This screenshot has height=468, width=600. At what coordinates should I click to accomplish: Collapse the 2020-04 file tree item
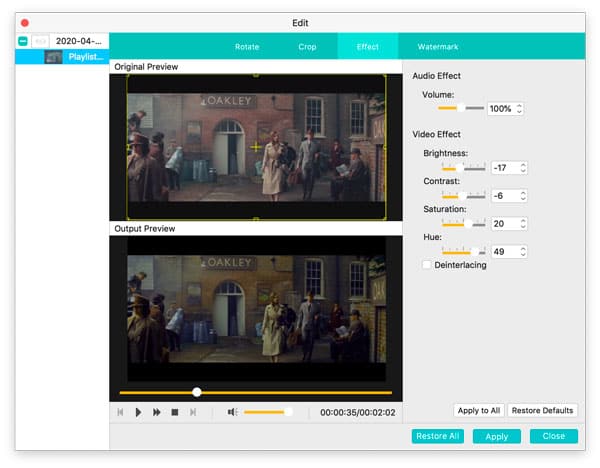tap(23, 41)
